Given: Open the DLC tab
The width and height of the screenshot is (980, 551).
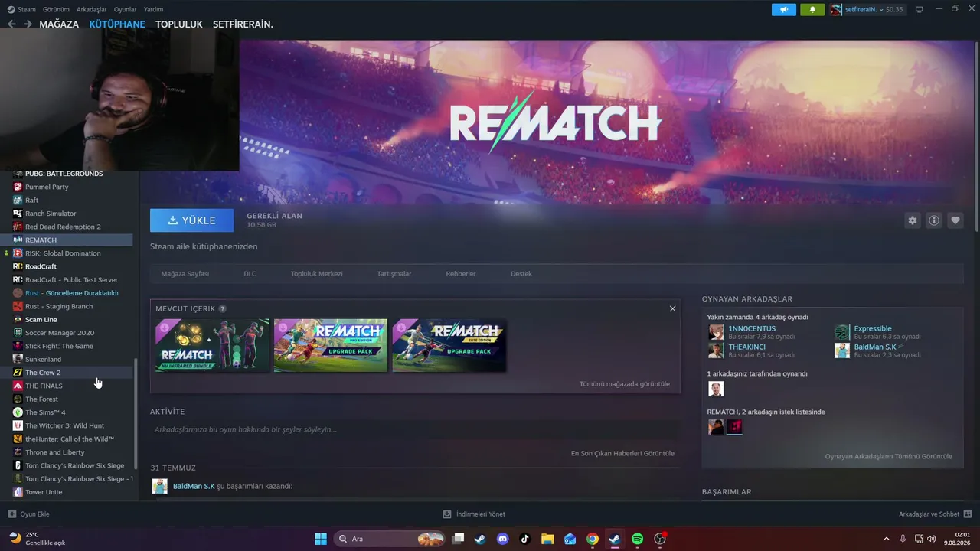Looking at the screenshot, I should (250, 273).
